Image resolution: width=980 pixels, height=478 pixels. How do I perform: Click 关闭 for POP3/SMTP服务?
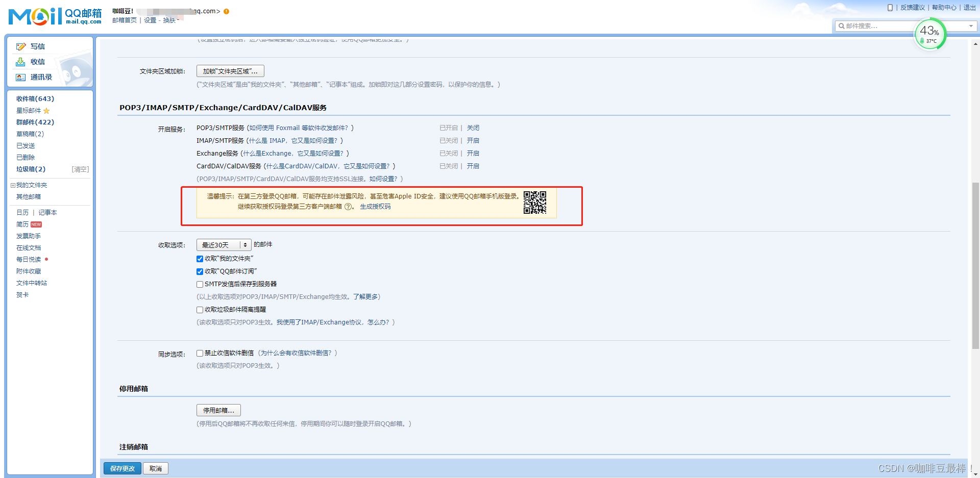coord(473,128)
